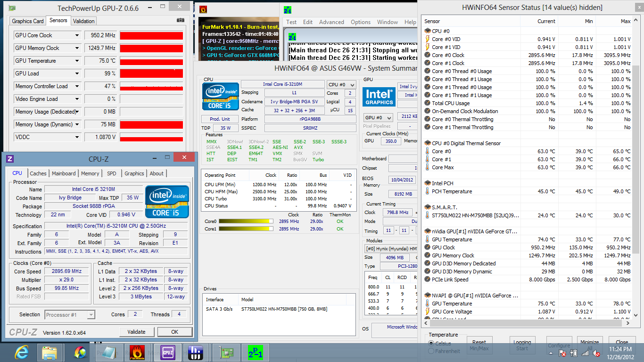Click the GPU-Z title bar app icon

[x=12, y=8]
